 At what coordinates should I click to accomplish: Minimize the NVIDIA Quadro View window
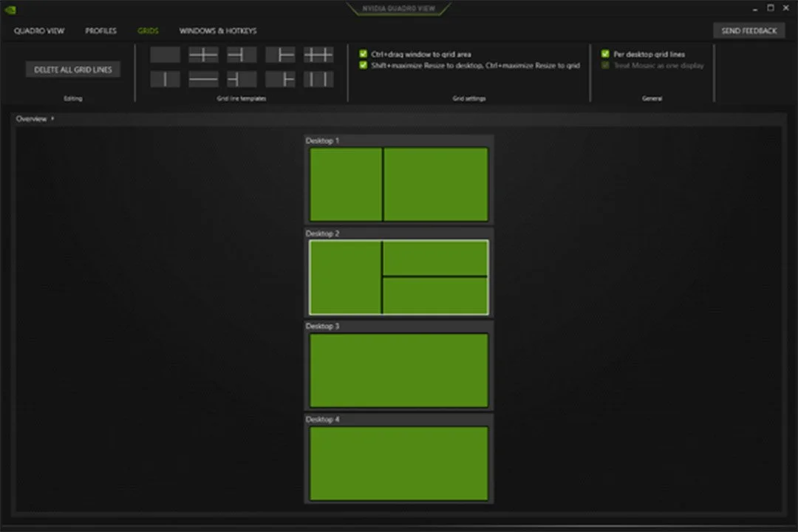coord(755,9)
